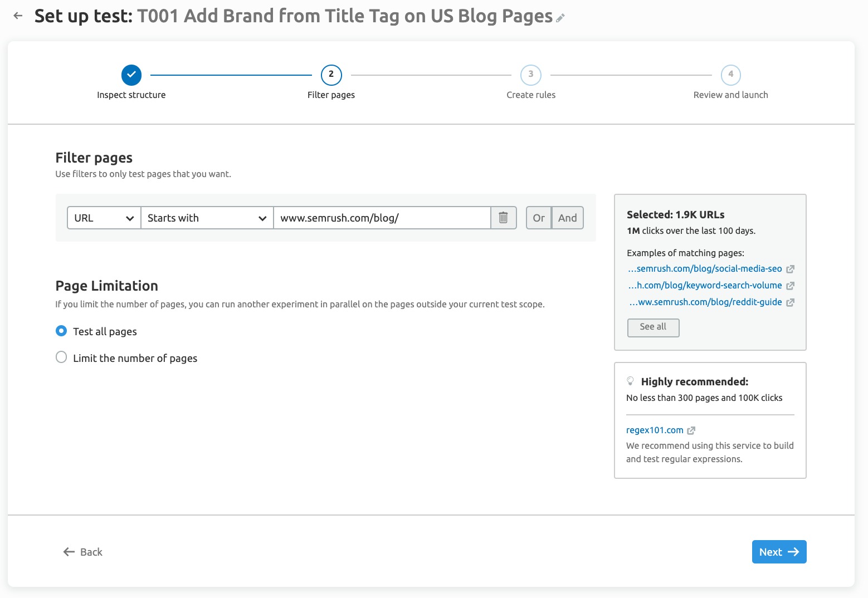
Task: Select the Test all pages option
Action: pyautogui.click(x=61, y=331)
